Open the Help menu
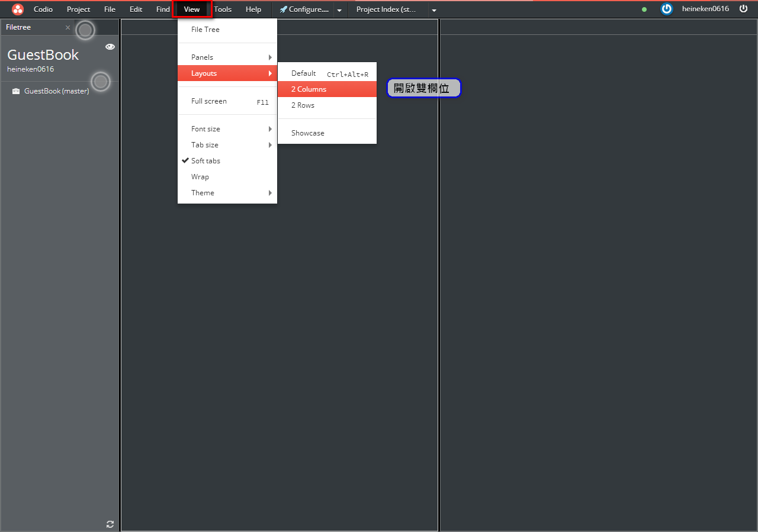 pyautogui.click(x=253, y=9)
